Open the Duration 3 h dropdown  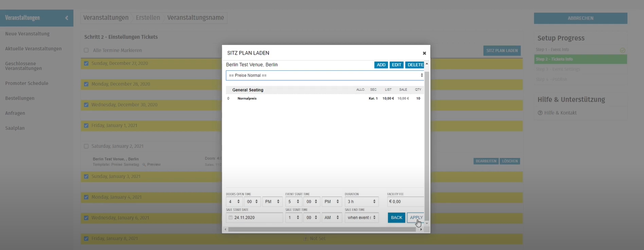(362, 201)
